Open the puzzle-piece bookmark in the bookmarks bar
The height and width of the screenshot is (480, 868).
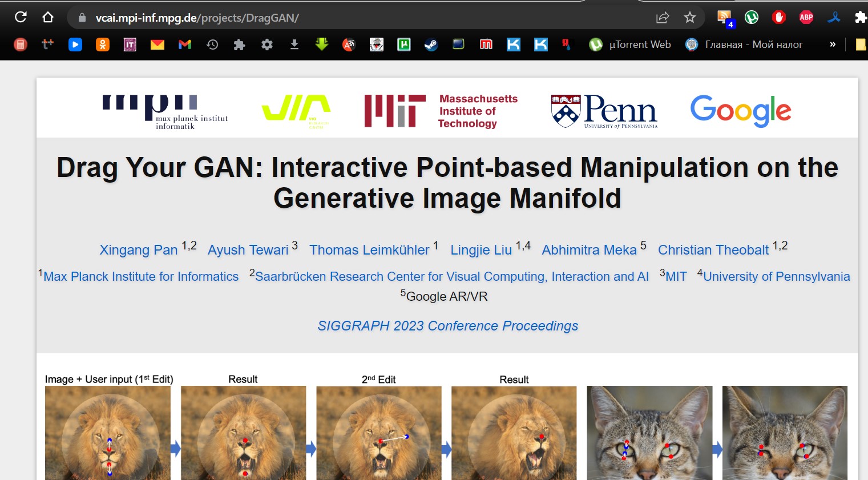(240, 45)
